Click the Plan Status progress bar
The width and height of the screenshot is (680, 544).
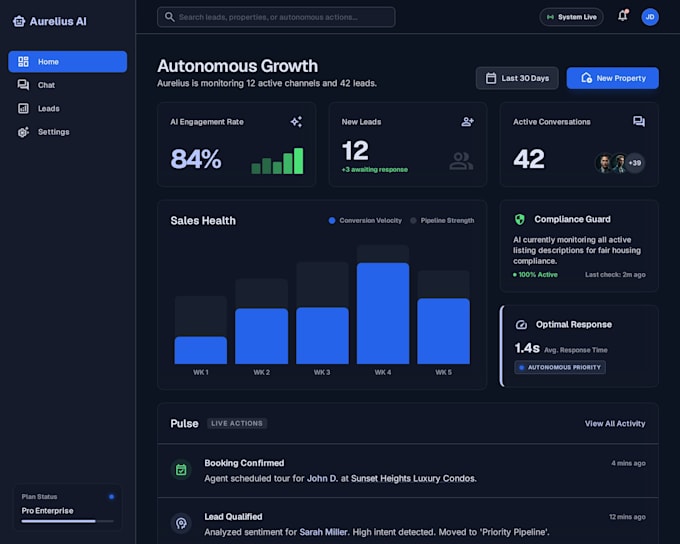pyautogui.click(x=68, y=521)
